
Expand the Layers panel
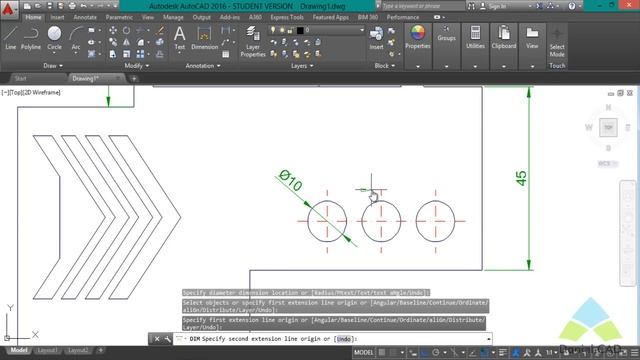click(302, 66)
